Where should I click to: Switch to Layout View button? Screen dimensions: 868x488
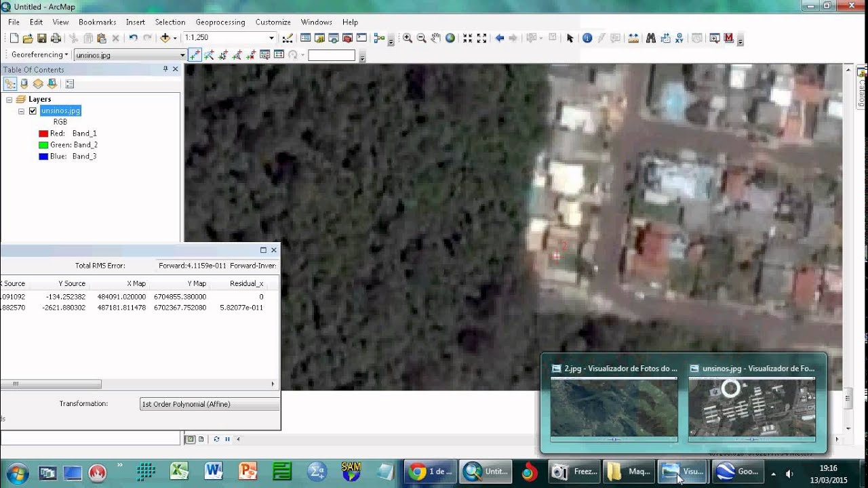coord(201,439)
